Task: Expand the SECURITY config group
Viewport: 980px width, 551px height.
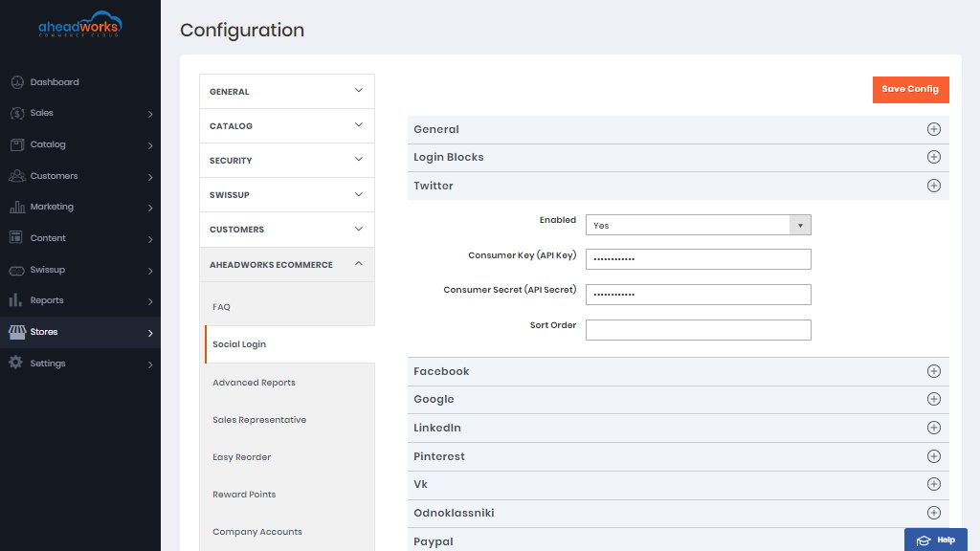Action: pyautogui.click(x=287, y=160)
